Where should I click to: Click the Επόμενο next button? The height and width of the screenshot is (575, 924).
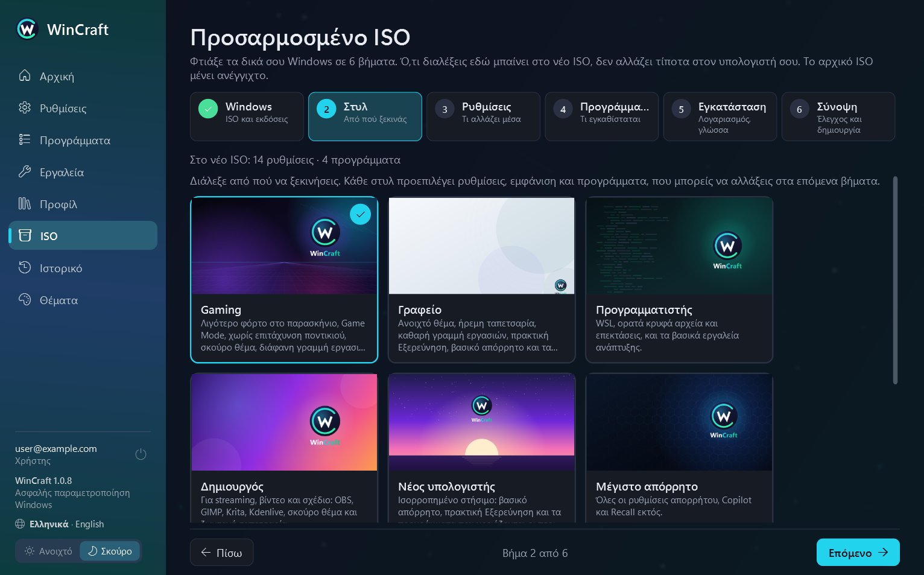[x=858, y=552]
